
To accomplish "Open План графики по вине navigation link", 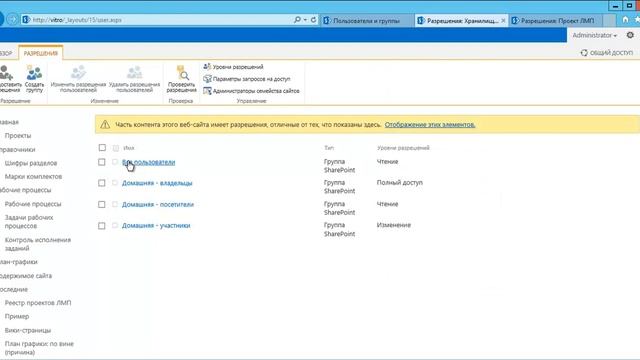I will coord(39,348).
